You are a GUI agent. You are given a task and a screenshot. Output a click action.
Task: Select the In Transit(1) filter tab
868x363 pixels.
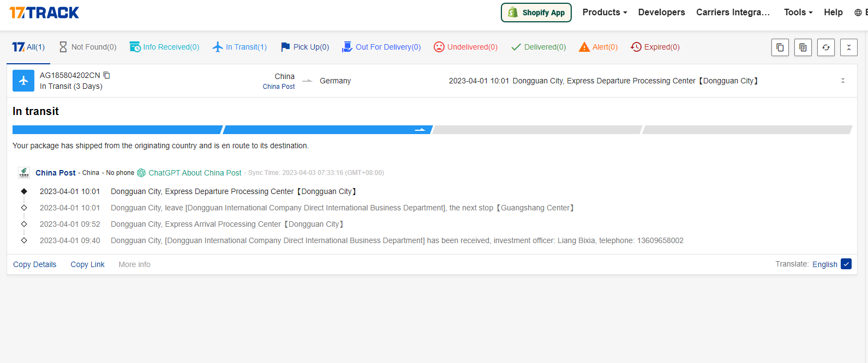point(240,47)
